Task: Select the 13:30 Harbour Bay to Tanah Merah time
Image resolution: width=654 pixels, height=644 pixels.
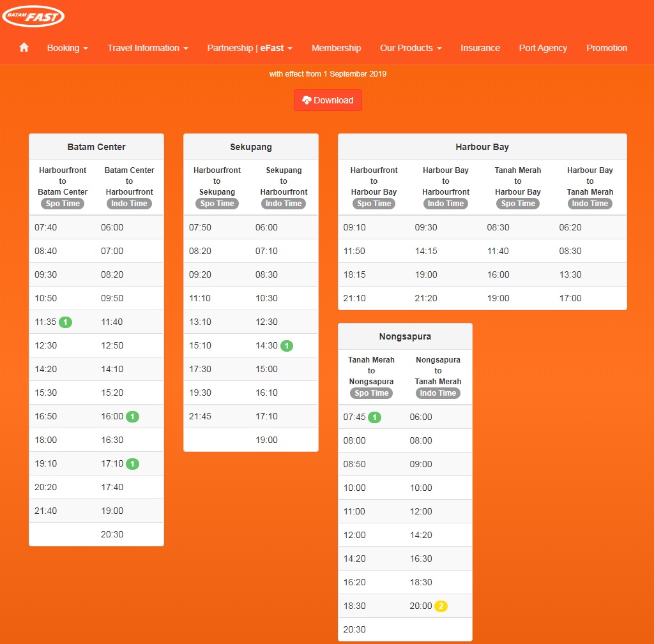Action: click(570, 274)
